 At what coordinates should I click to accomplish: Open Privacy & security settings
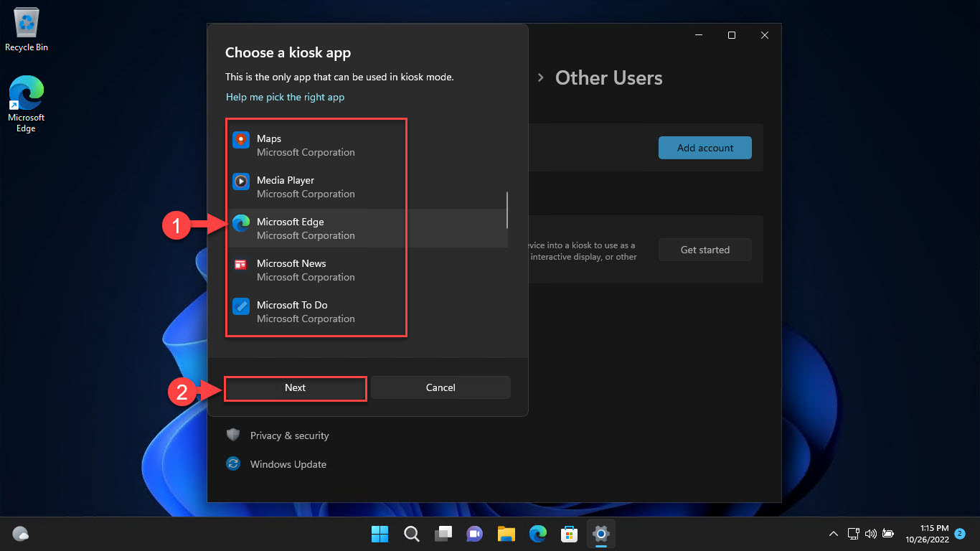(x=289, y=435)
